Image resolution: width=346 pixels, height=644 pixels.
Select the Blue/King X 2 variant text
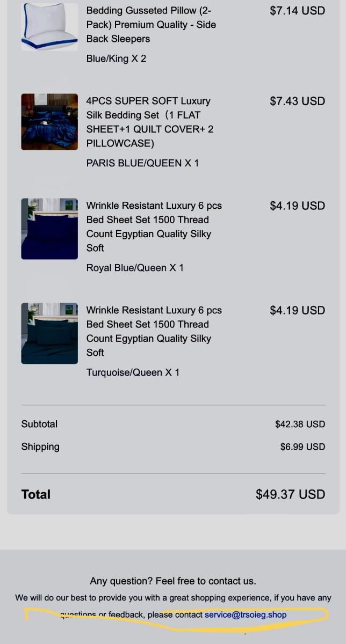(x=116, y=58)
